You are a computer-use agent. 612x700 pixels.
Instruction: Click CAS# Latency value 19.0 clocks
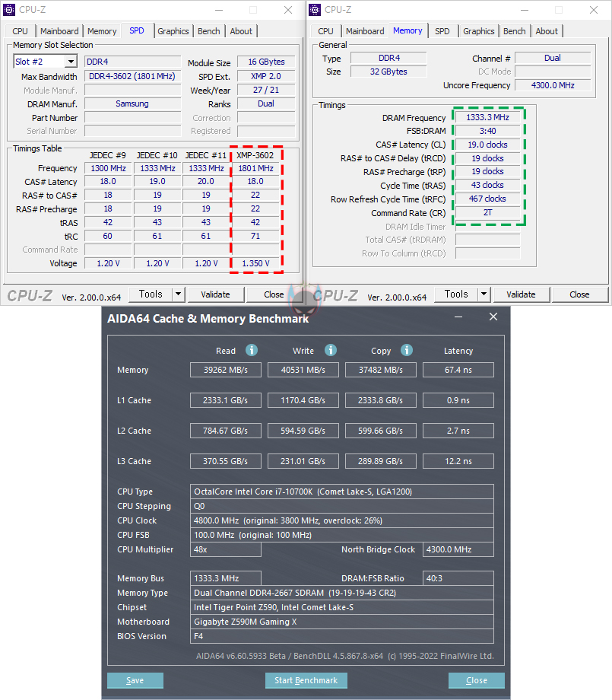[488, 145]
